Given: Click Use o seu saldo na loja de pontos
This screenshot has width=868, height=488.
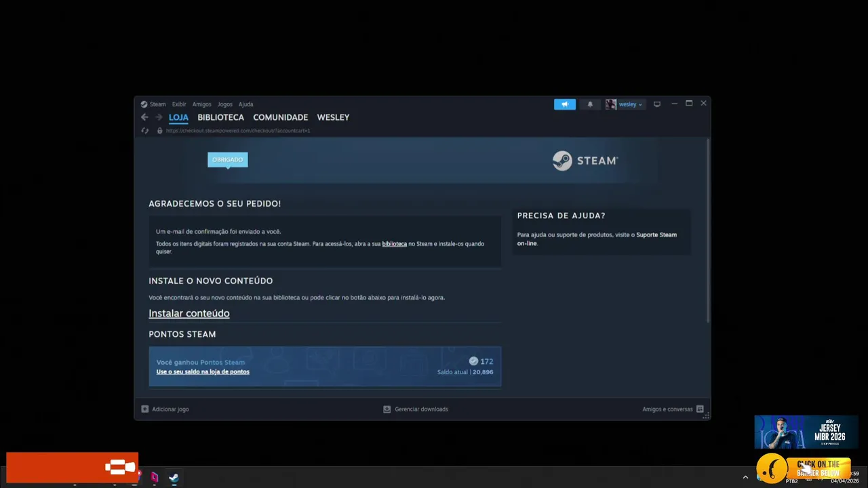Looking at the screenshot, I should click(x=203, y=371).
